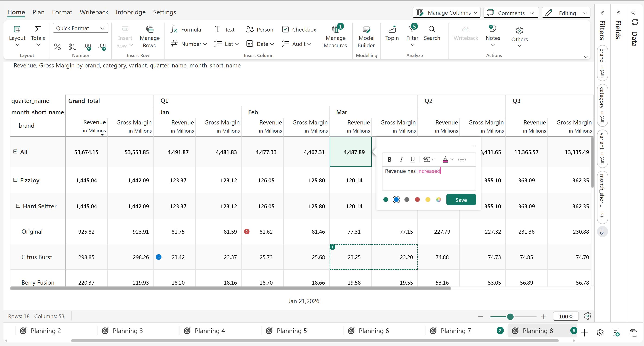Switch to the Writeback ribbon tab

point(94,12)
